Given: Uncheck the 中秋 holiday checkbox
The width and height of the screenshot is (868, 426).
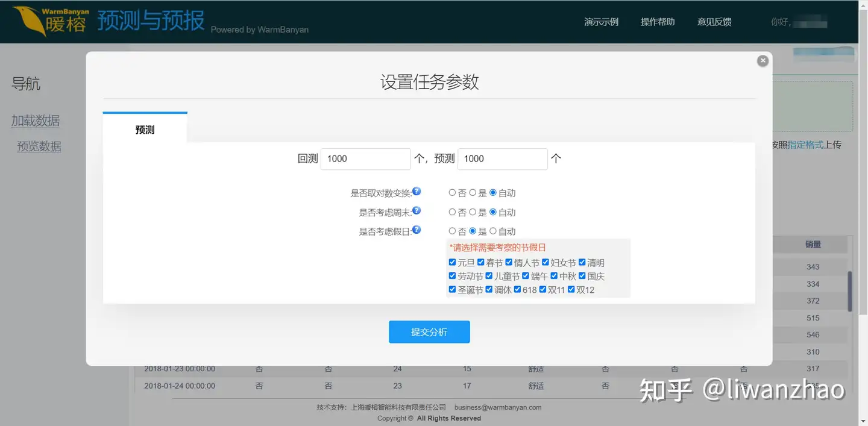Looking at the screenshot, I should click(554, 276).
